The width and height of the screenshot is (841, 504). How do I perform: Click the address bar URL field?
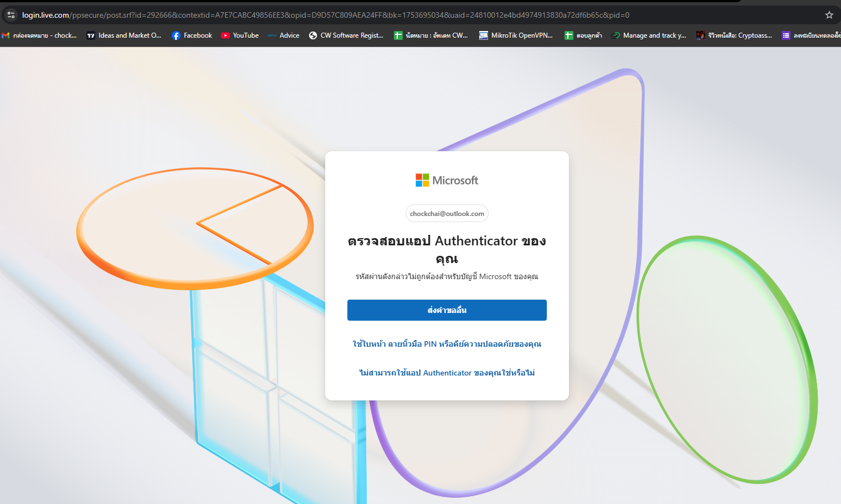(x=326, y=15)
